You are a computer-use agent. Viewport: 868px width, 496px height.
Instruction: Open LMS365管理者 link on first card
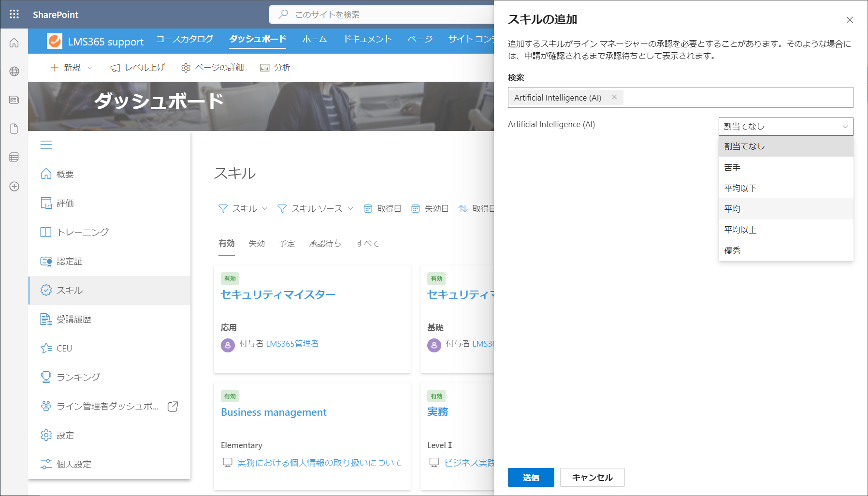(x=292, y=344)
